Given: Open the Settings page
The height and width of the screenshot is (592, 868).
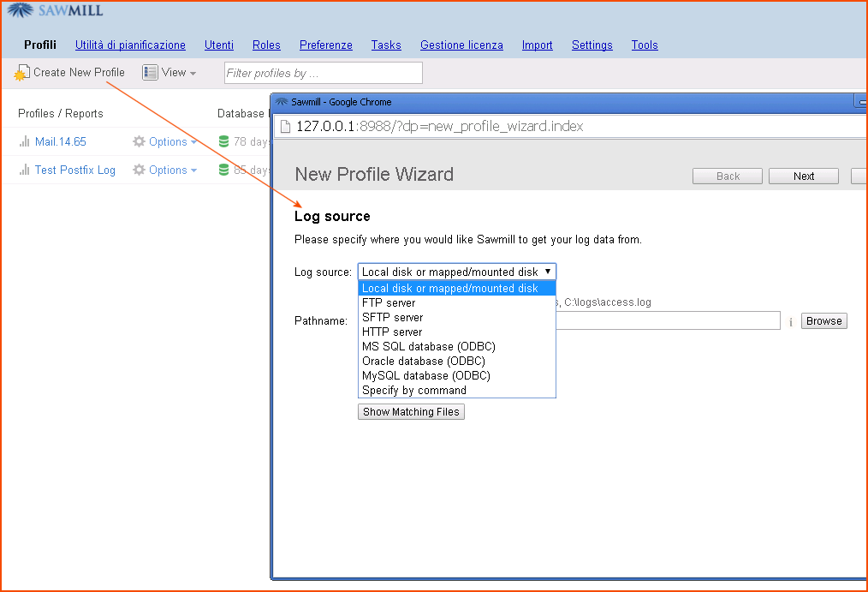Looking at the screenshot, I should coord(592,45).
